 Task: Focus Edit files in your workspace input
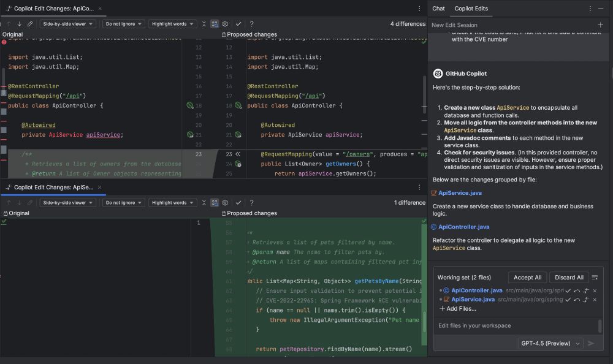tap(517, 325)
